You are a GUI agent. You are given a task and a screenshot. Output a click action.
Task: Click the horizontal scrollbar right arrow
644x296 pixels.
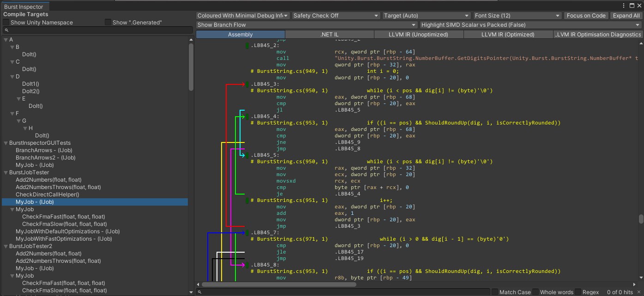click(x=635, y=284)
